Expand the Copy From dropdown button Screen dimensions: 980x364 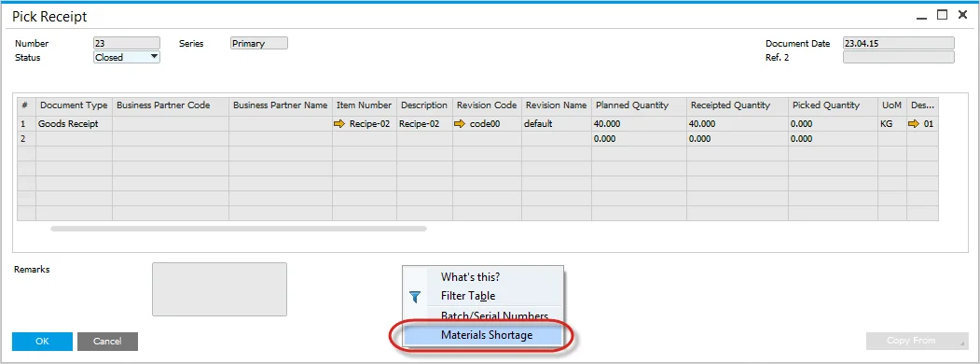pyautogui.click(x=917, y=341)
